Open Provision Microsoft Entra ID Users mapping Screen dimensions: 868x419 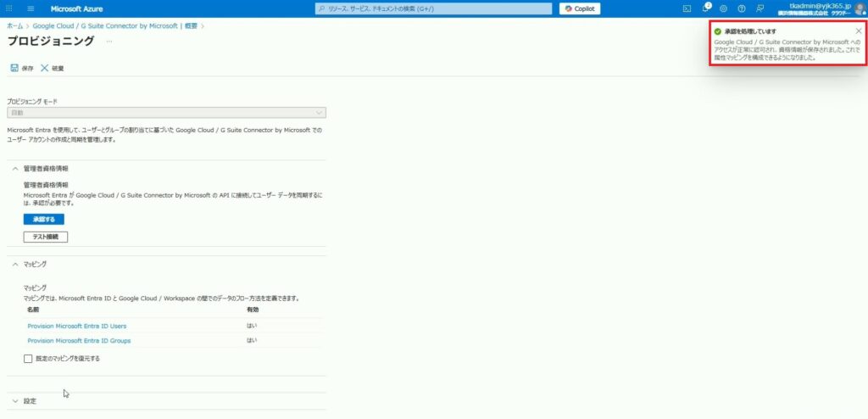click(x=77, y=326)
